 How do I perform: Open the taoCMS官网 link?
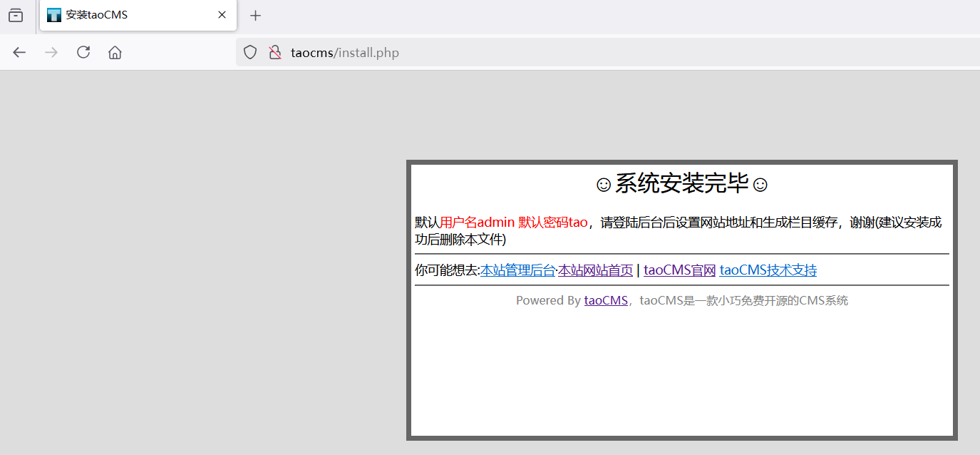(x=679, y=270)
